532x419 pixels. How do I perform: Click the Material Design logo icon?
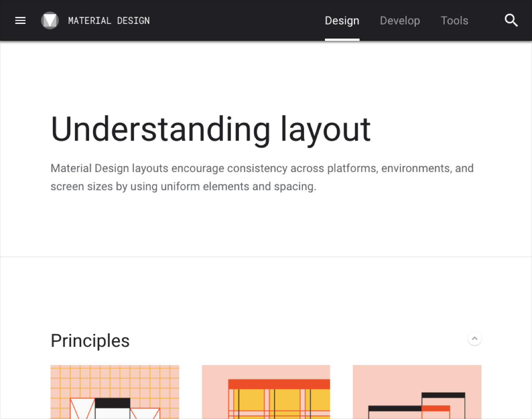(50, 20)
